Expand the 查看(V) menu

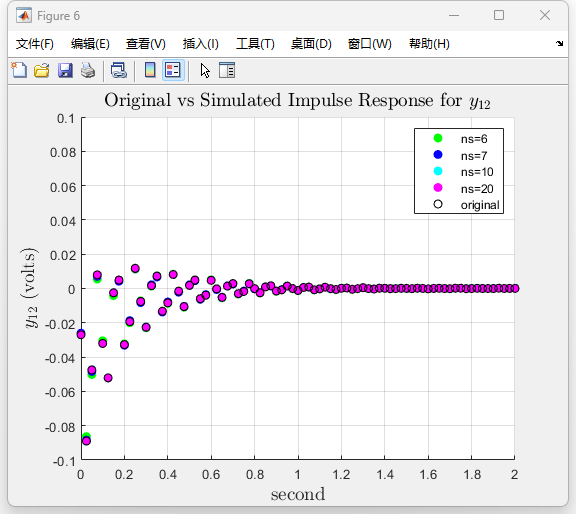click(145, 44)
